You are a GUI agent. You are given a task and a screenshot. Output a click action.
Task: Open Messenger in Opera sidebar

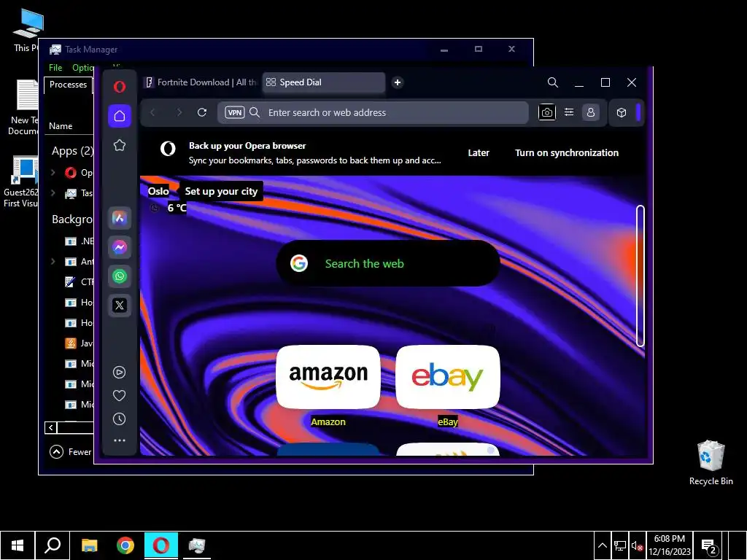[120, 247]
